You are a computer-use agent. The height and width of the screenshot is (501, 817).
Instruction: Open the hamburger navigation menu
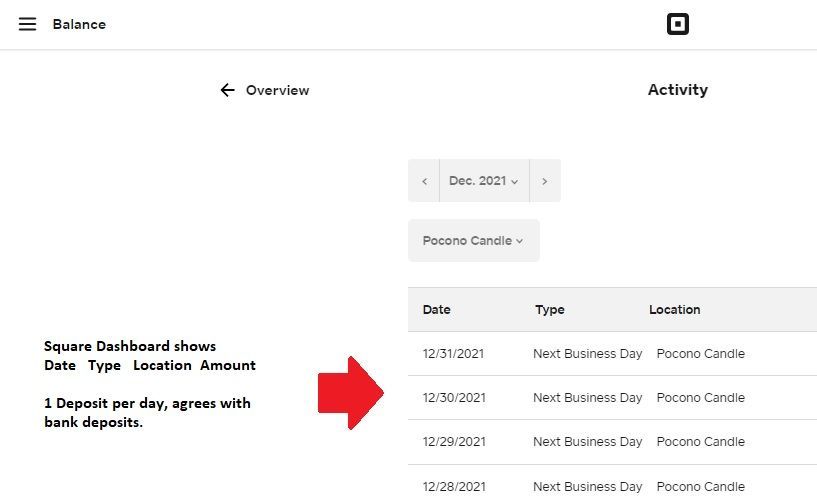pyautogui.click(x=27, y=24)
